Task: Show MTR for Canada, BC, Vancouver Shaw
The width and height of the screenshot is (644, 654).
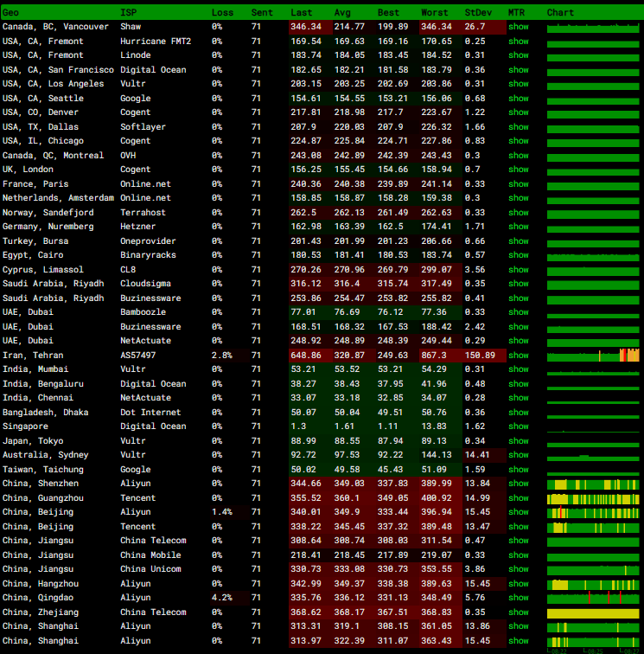Action: [x=518, y=27]
